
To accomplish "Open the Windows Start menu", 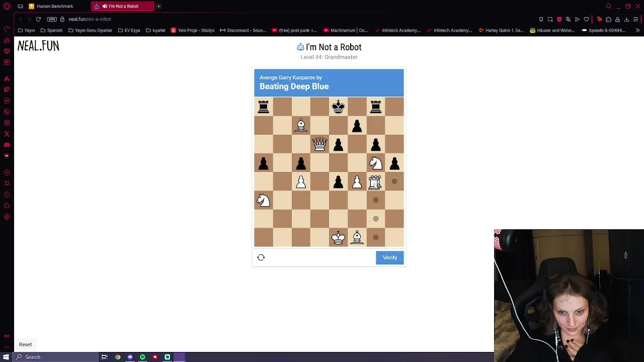I will (x=6, y=357).
